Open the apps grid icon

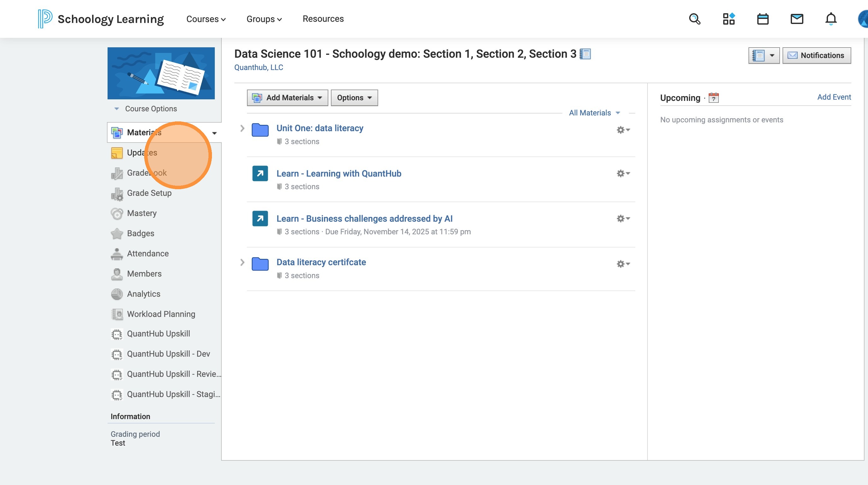tap(729, 19)
